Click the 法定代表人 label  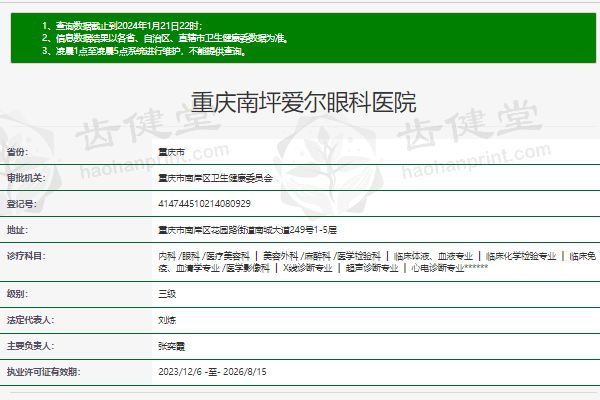click(31, 320)
